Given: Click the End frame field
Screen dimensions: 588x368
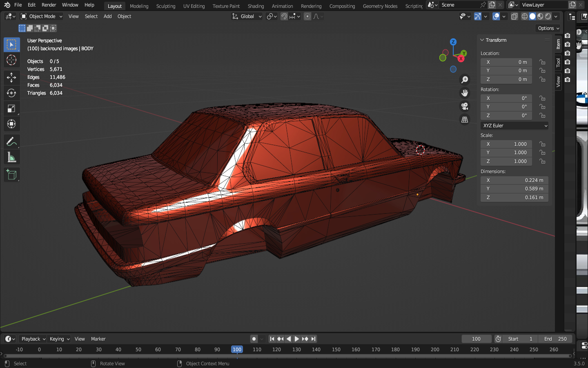Looking at the screenshot, I should click(555, 339).
